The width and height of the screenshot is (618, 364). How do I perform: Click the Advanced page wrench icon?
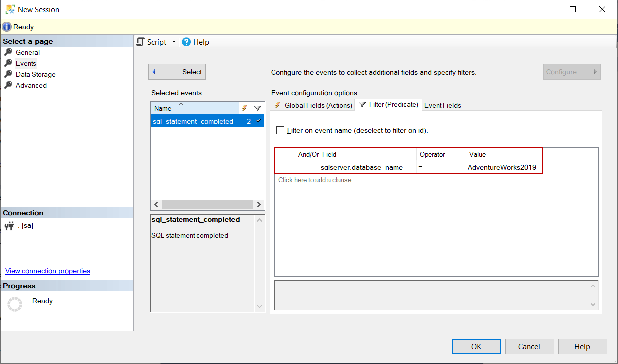click(9, 85)
